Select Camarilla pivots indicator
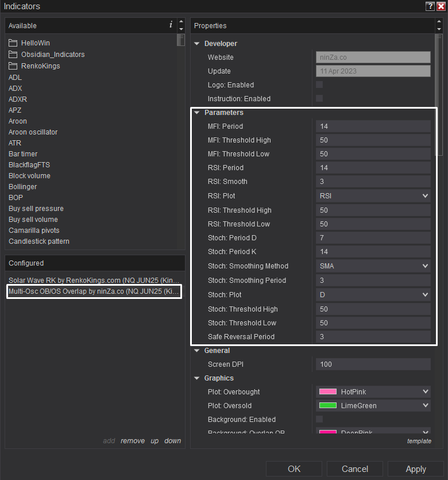 [x=34, y=230]
